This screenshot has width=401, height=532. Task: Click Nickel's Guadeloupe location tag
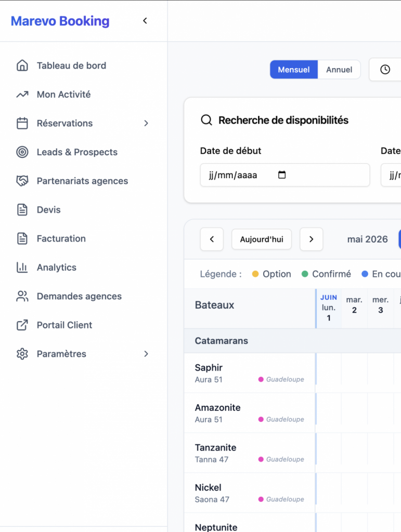coord(281,499)
